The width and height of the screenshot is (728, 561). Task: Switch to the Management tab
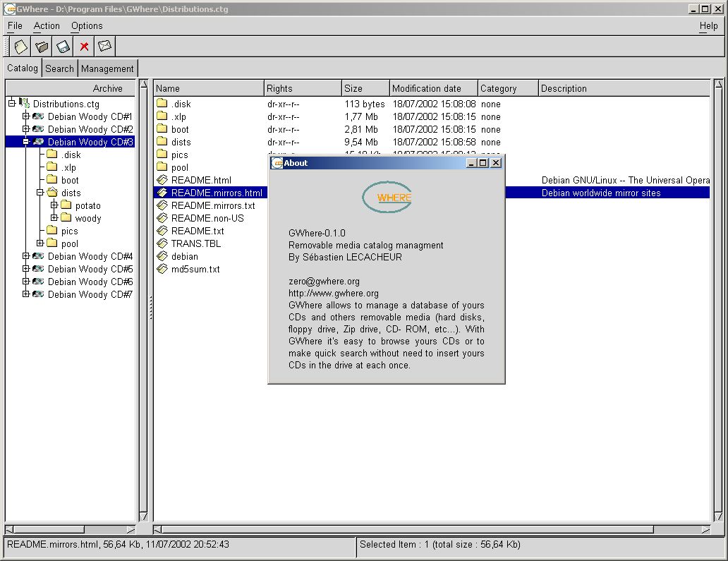pyautogui.click(x=107, y=68)
